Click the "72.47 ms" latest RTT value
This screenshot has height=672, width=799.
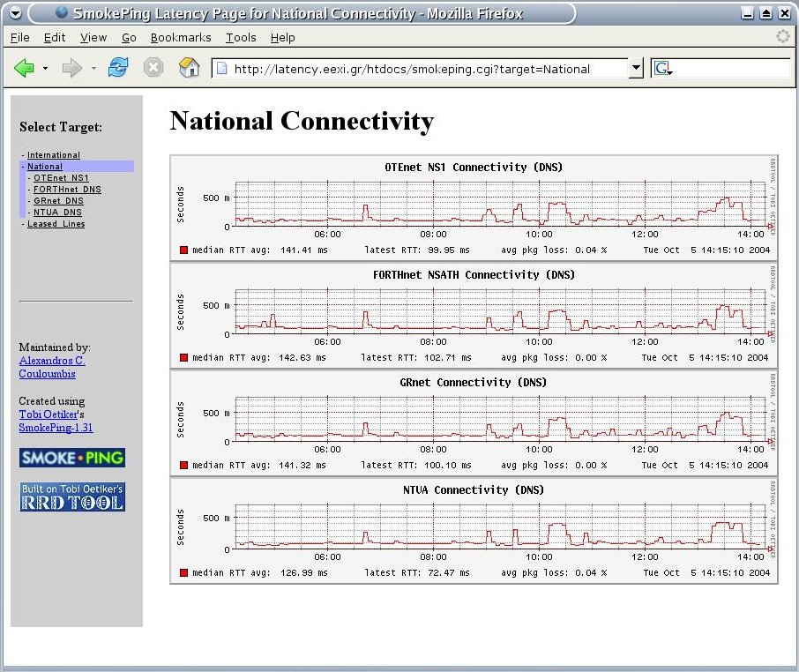(449, 572)
